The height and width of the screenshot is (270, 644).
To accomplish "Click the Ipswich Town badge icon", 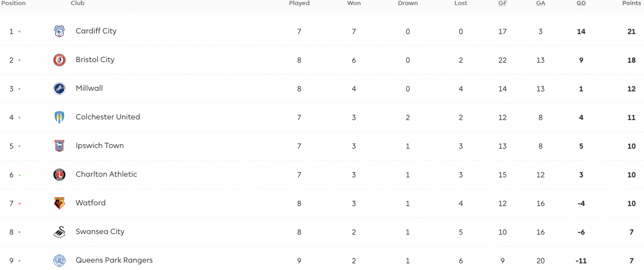I will (x=59, y=146).
